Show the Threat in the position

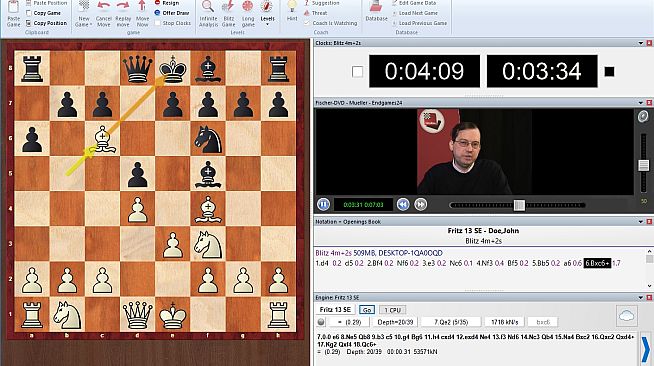pos(315,13)
